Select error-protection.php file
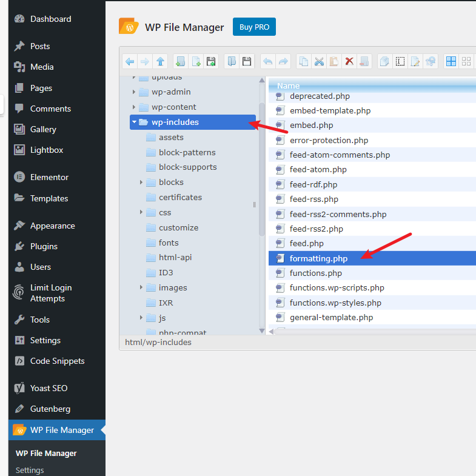The width and height of the screenshot is (476, 476). [x=372, y=140]
